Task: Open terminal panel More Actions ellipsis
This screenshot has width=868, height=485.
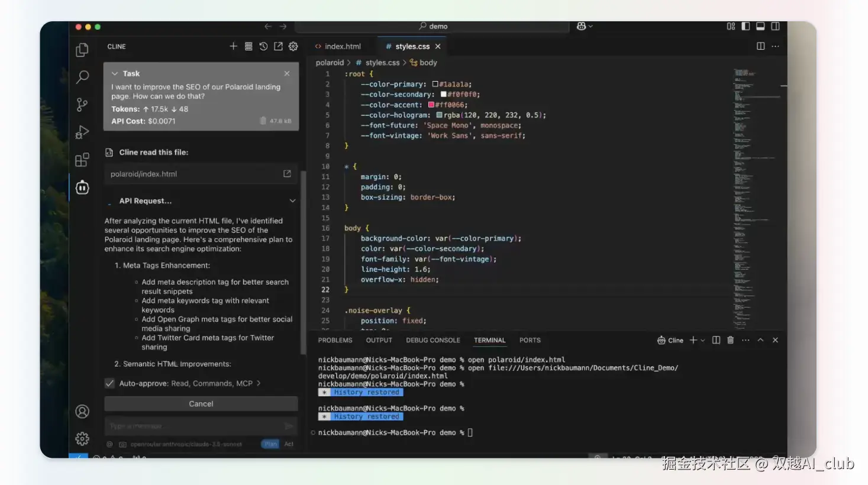Action: tap(746, 340)
